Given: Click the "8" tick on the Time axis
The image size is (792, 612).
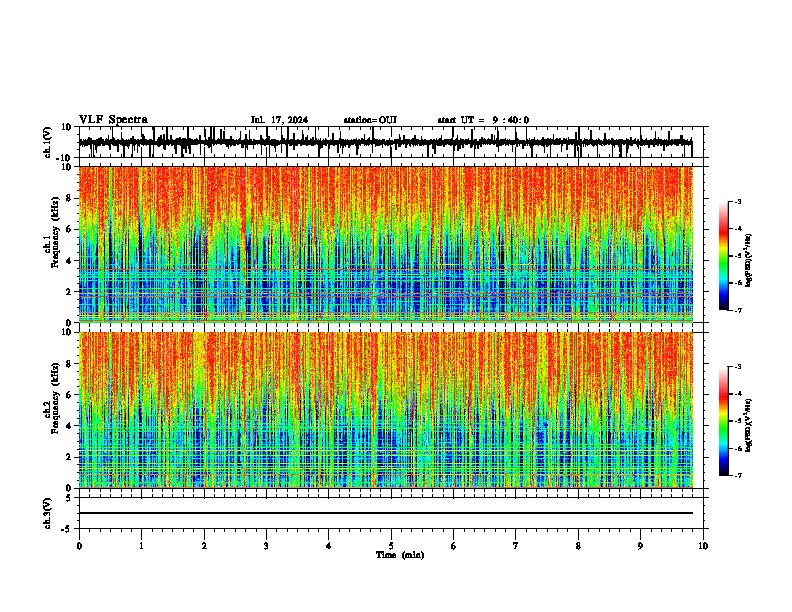Looking at the screenshot, I should point(578,546).
